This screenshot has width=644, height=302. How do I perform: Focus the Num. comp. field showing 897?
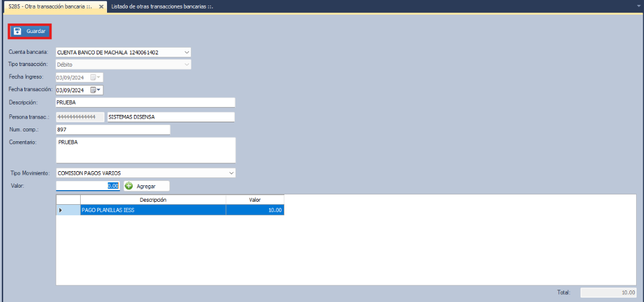point(113,130)
